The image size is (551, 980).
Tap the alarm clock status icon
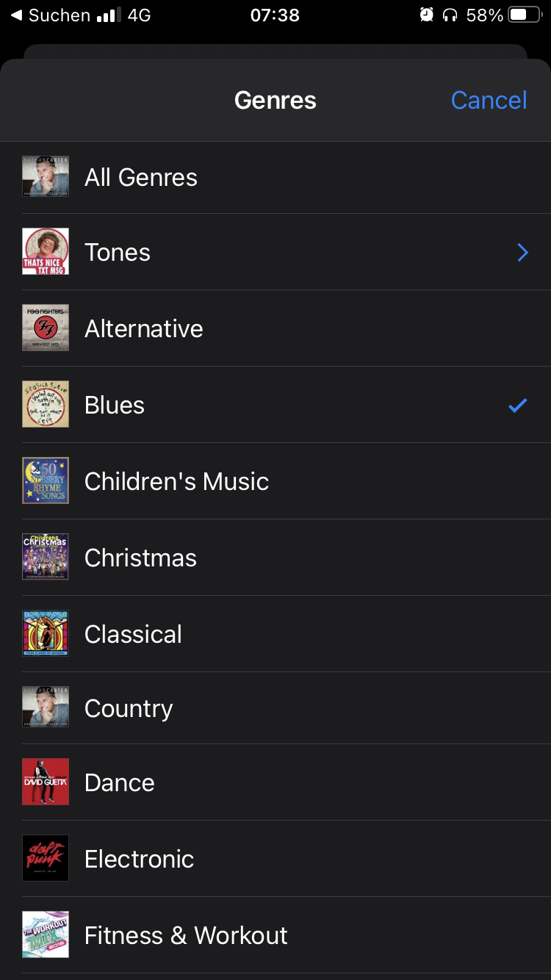[426, 15]
